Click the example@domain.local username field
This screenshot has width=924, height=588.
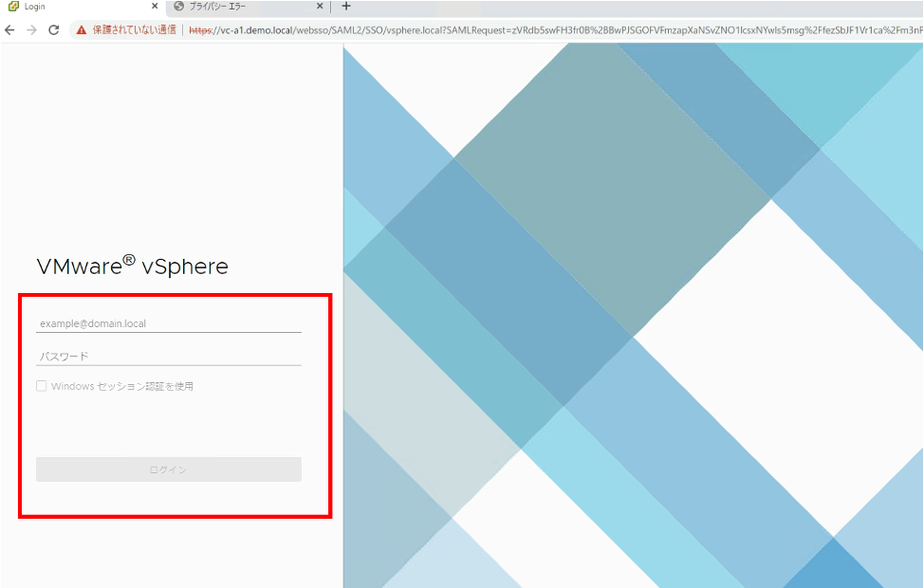click(168, 322)
